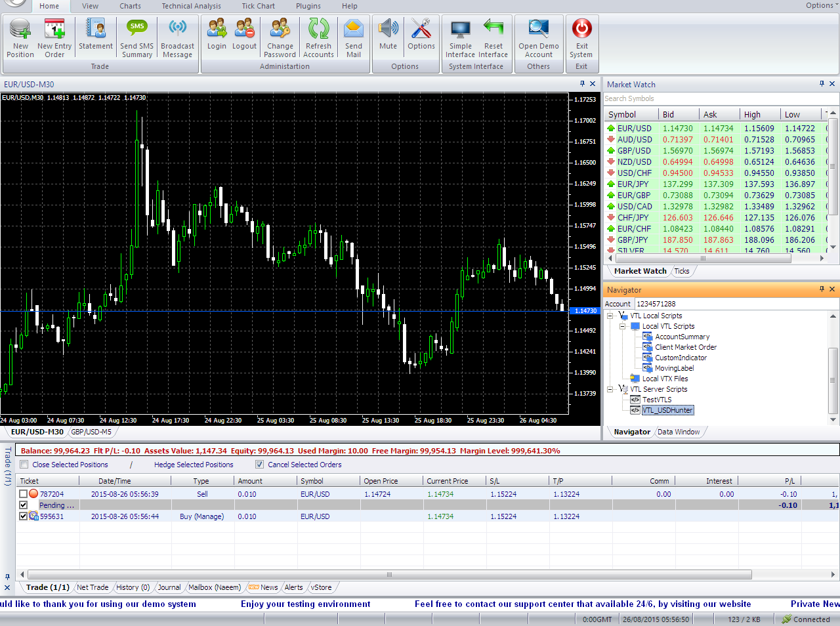The image size is (840, 626).
Task: Open the account Statement
Action: coord(96,35)
